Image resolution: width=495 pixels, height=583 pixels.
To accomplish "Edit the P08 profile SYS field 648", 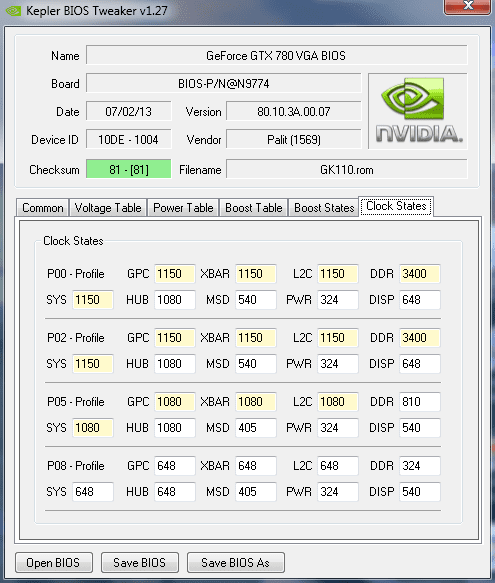I will coord(93,492).
